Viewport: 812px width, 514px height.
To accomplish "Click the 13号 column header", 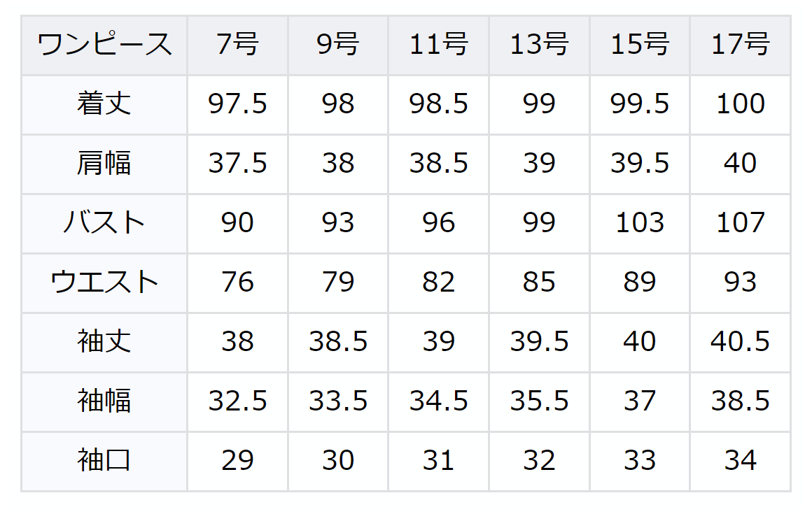I will tap(539, 45).
